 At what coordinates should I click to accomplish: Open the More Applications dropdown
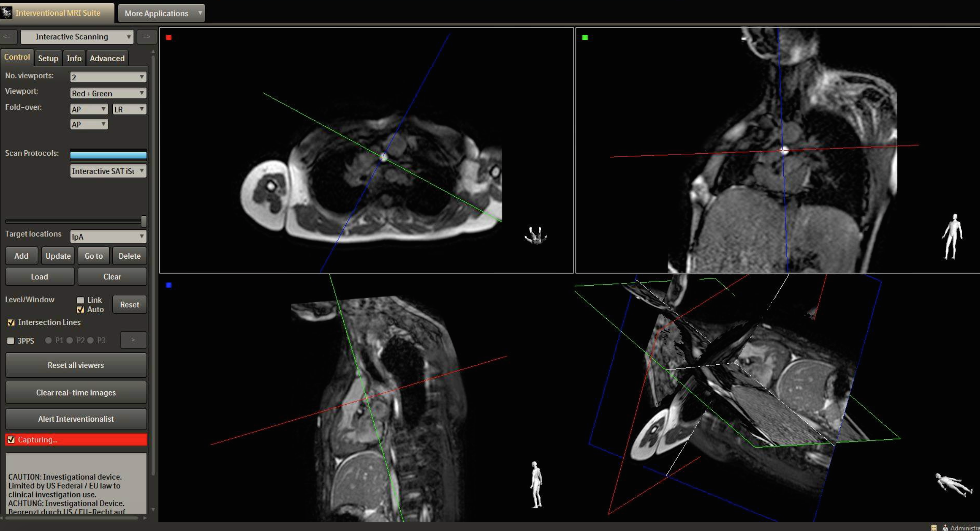161,13
